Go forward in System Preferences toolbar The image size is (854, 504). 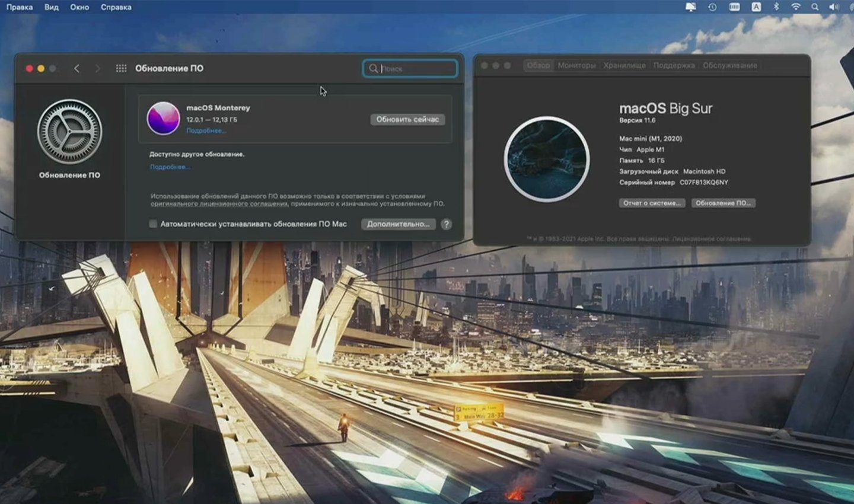(98, 68)
